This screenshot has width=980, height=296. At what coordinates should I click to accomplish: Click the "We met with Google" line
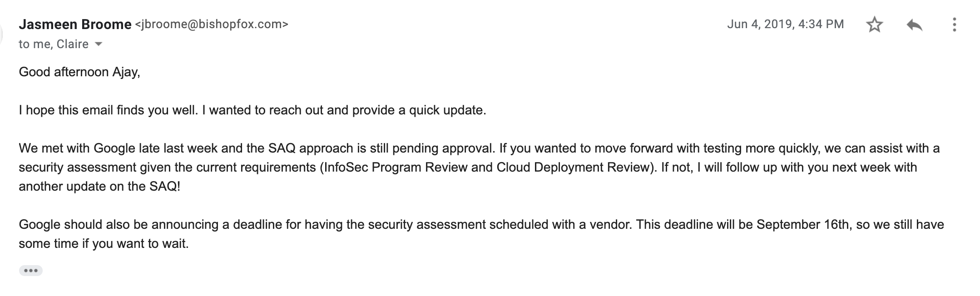(x=479, y=148)
